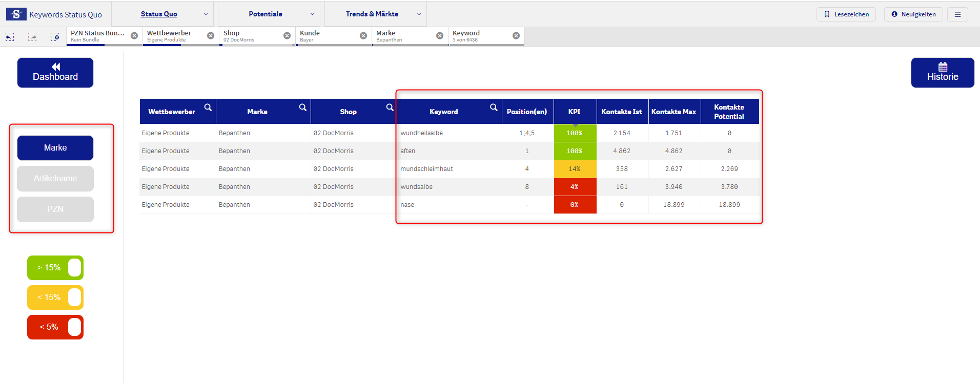This screenshot has width=980, height=383.
Task: Select the Artikelname view button
Action: click(55, 179)
